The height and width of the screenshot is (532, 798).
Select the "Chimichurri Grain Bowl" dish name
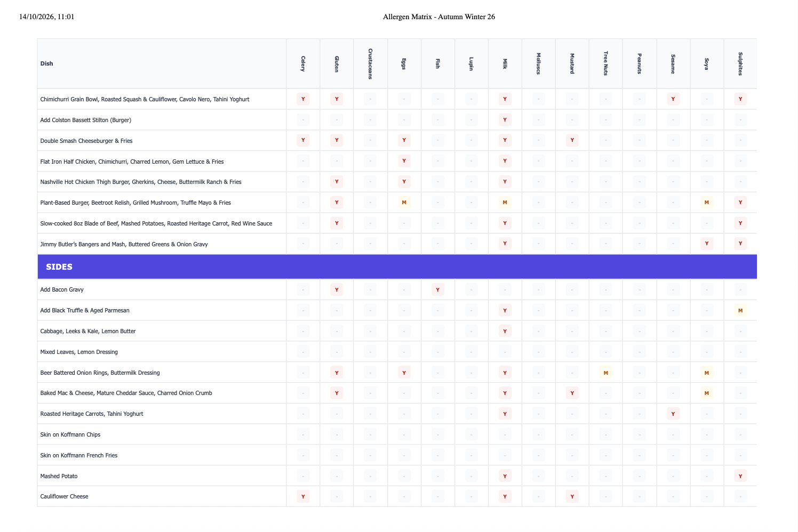145,99
